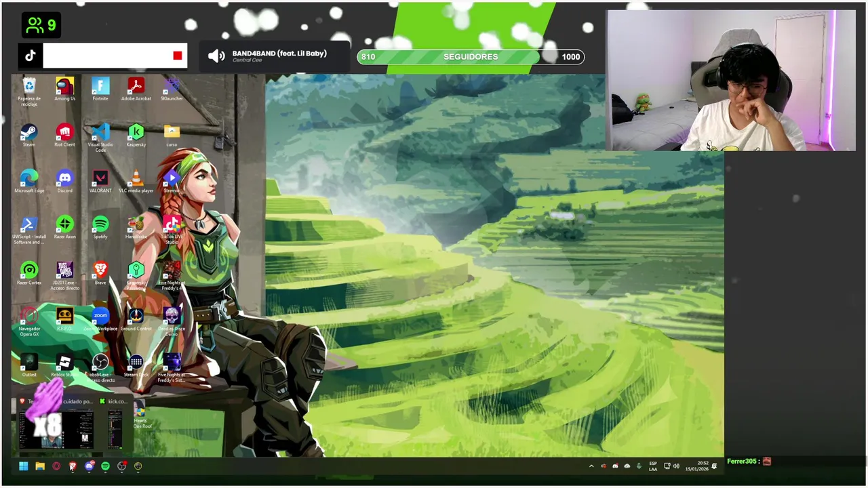Select the VLC media player shortcut
The width and height of the screenshot is (868, 488).
[136, 182]
